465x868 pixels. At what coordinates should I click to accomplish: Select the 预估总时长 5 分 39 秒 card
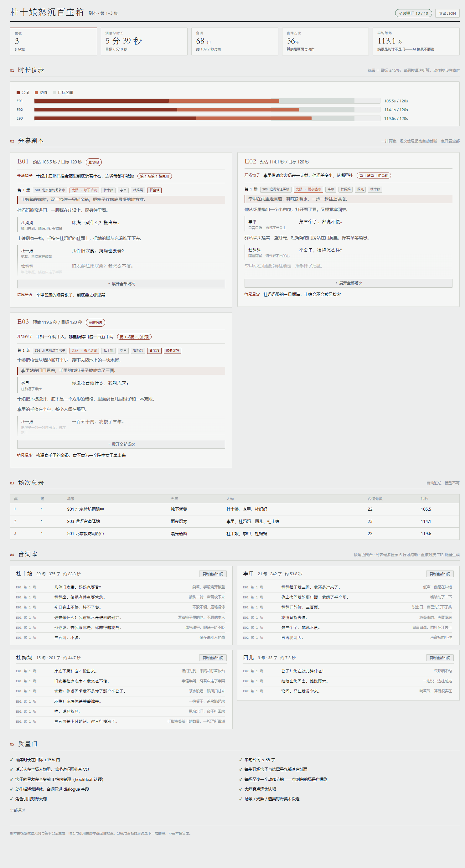[144, 41]
